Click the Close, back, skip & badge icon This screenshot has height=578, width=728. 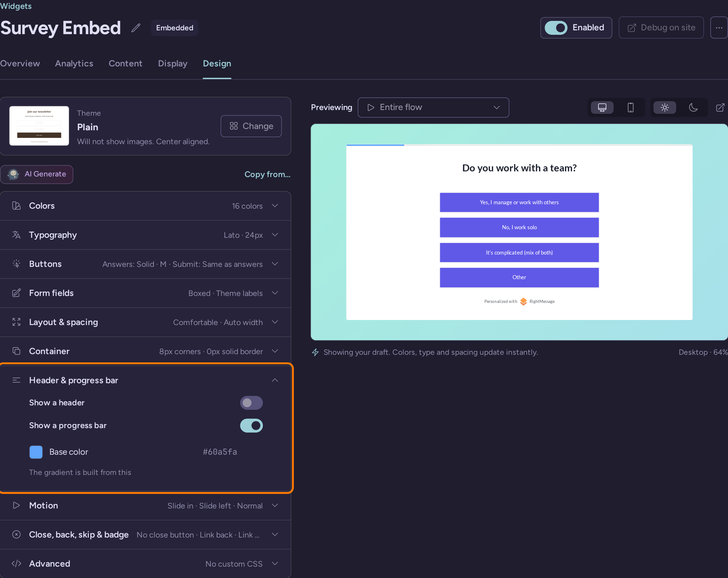16,534
